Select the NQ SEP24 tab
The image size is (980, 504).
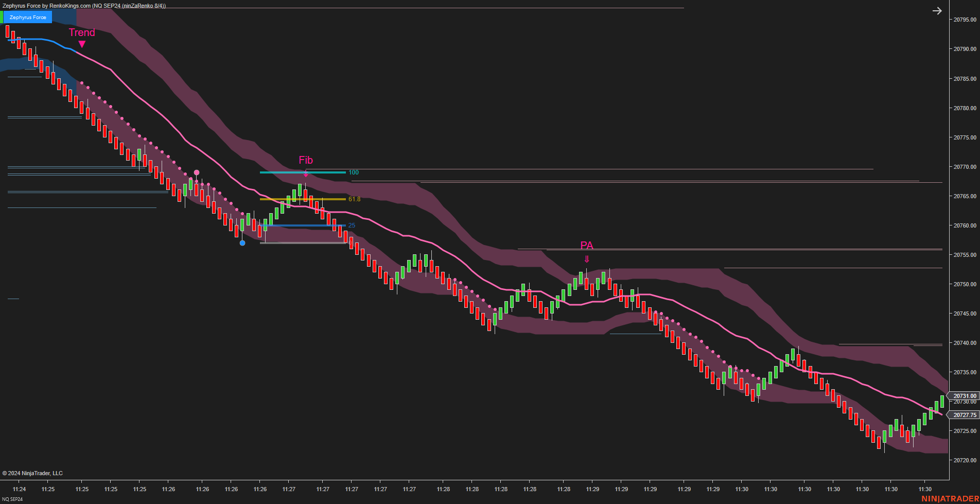point(13,499)
